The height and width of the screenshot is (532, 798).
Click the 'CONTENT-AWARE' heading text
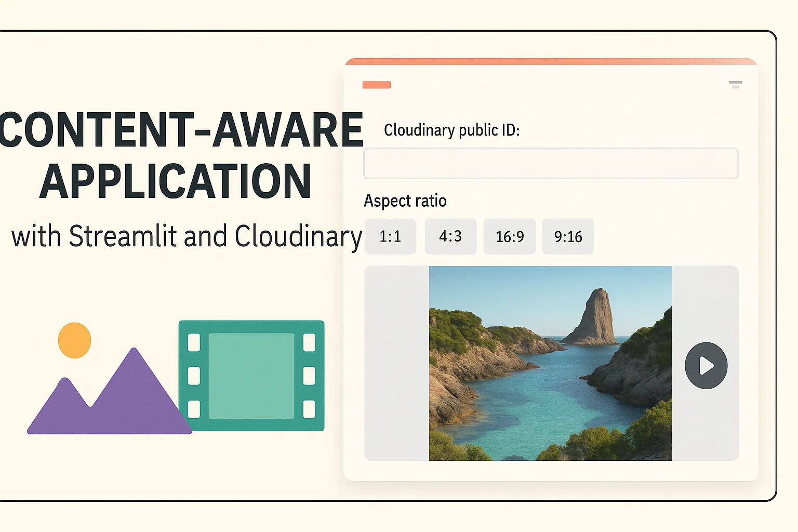[181, 130]
